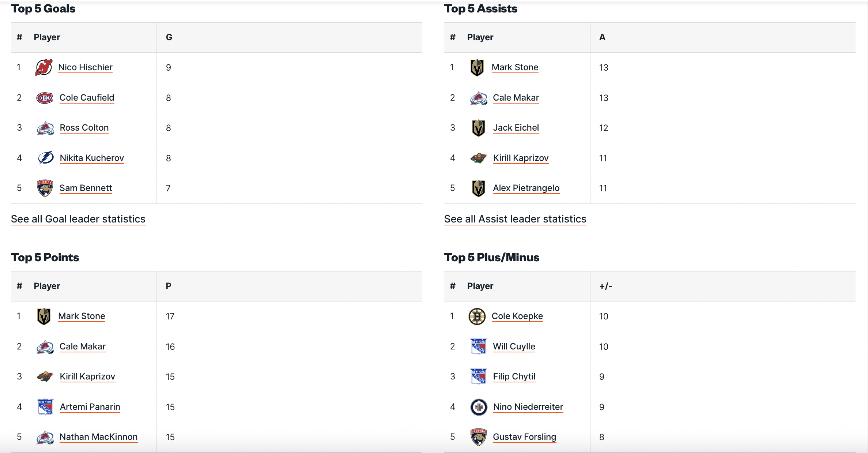Click Bruins logo beside Cole Koepke
This screenshot has width=868, height=453.
coord(477,317)
